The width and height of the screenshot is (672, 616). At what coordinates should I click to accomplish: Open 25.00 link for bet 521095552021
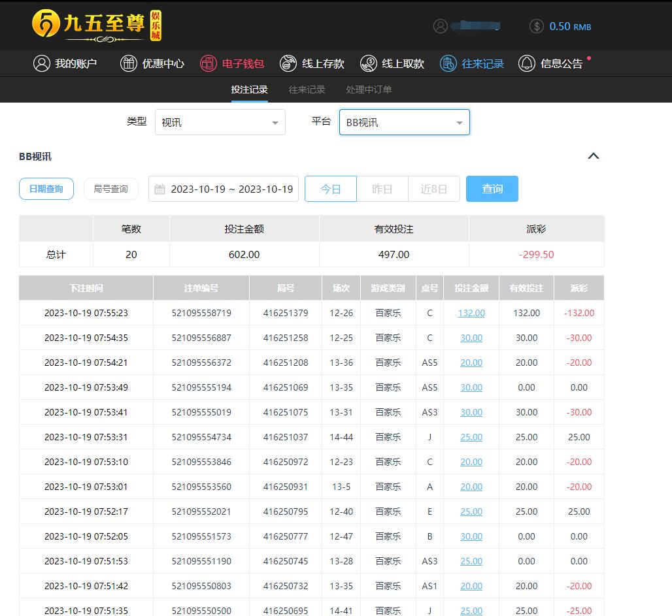(471, 512)
